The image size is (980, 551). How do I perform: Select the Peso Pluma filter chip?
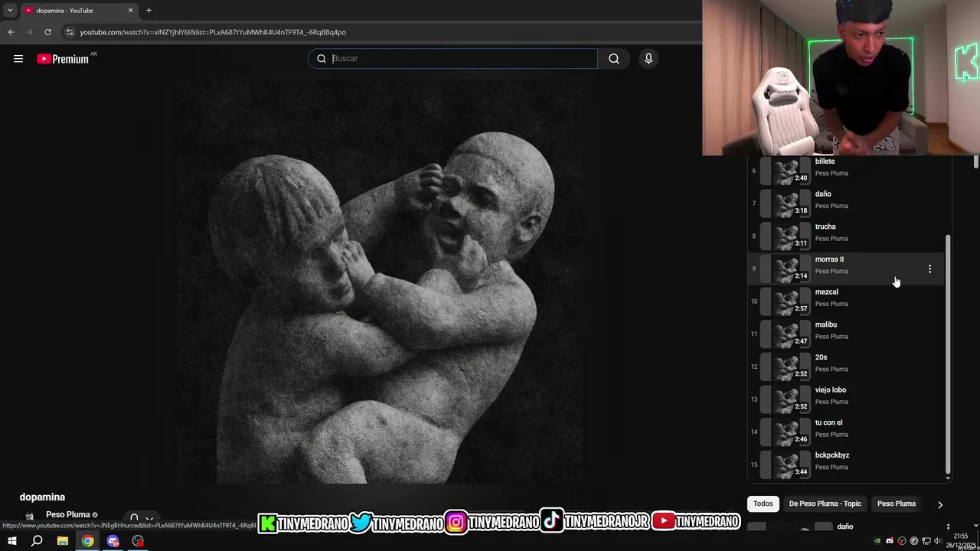click(x=896, y=504)
